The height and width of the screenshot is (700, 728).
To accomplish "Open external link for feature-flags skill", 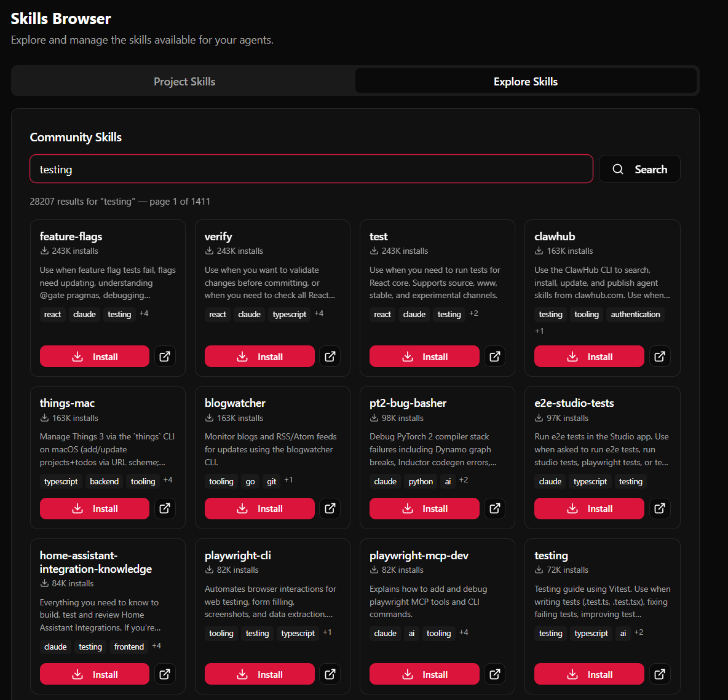I will point(165,356).
